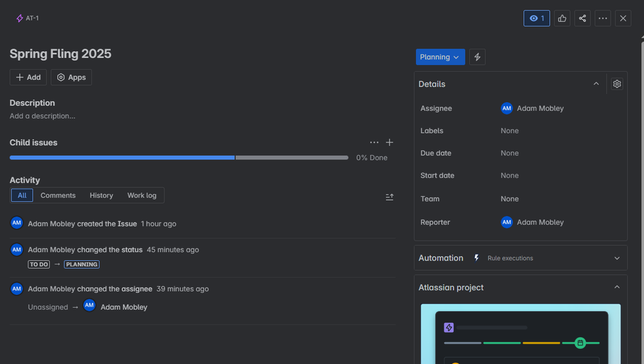Click avatar on changed the status entry
Screen dimensions: 644x364
click(16, 249)
